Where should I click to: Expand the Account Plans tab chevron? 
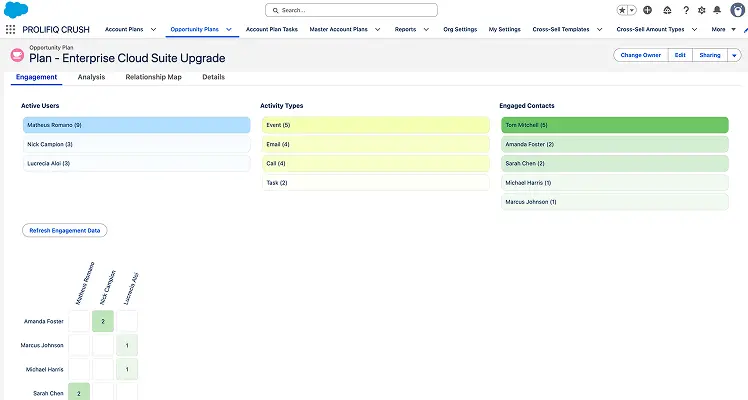click(x=154, y=30)
